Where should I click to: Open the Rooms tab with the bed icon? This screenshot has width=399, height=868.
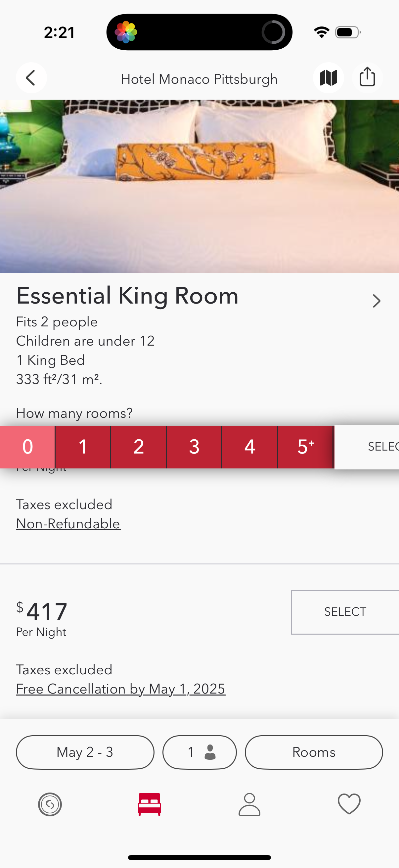pyautogui.click(x=150, y=804)
